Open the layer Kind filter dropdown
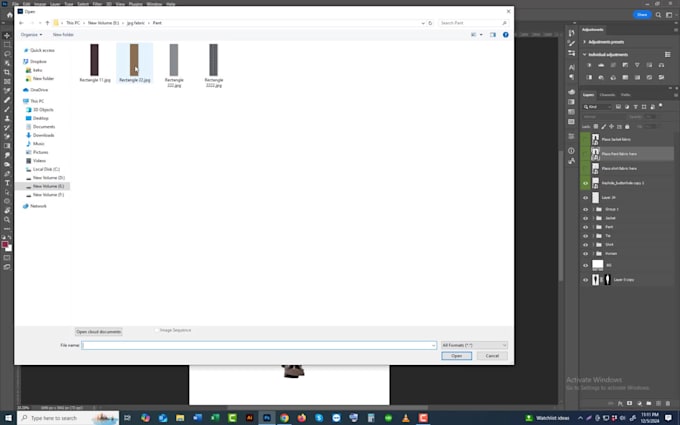 597,107
